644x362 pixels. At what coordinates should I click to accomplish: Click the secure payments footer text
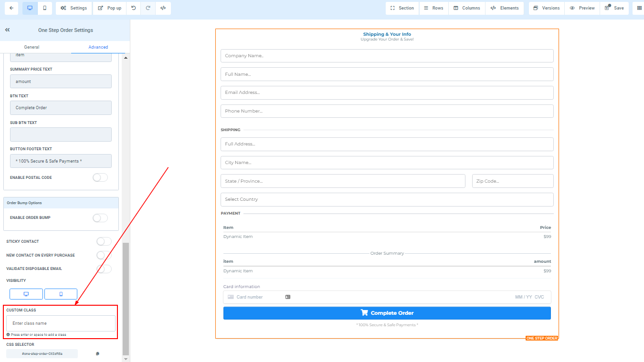(387, 325)
